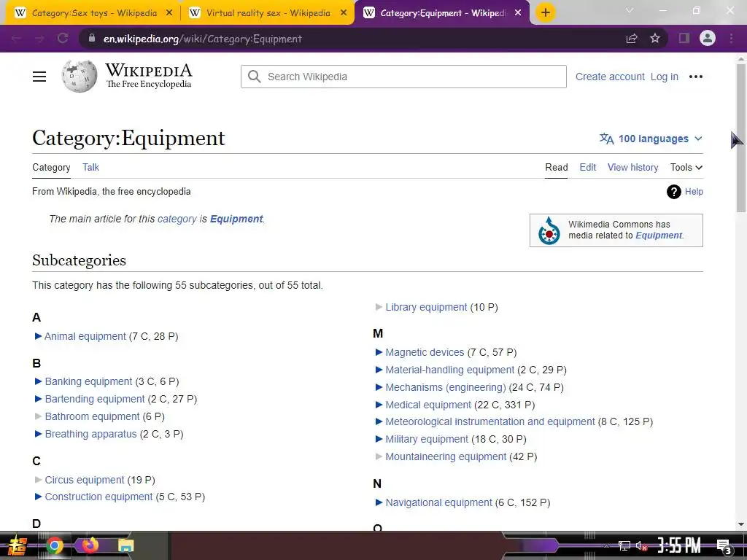Open the three-dot personal tools menu
This screenshot has height=560, width=747.
tap(695, 77)
